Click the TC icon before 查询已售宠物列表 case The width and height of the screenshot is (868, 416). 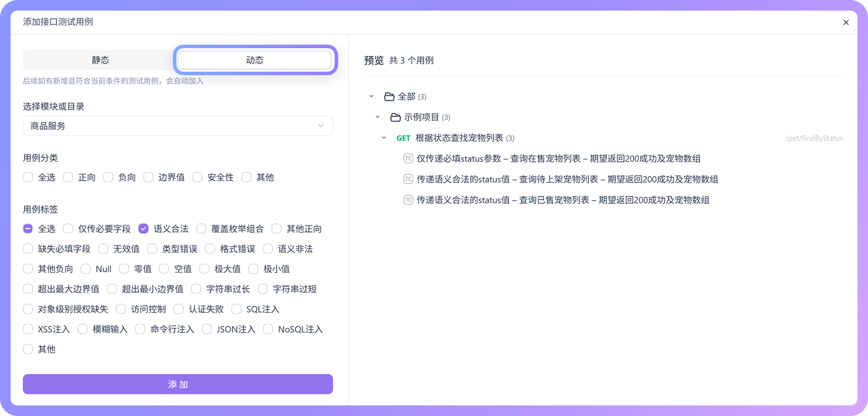pyautogui.click(x=408, y=200)
